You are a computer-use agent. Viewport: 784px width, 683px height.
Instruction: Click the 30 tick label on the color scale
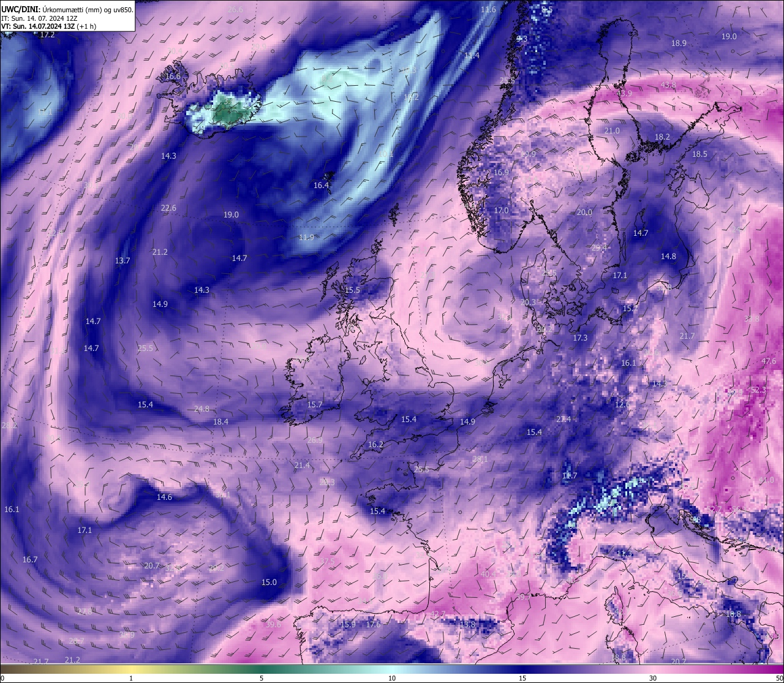(x=653, y=678)
